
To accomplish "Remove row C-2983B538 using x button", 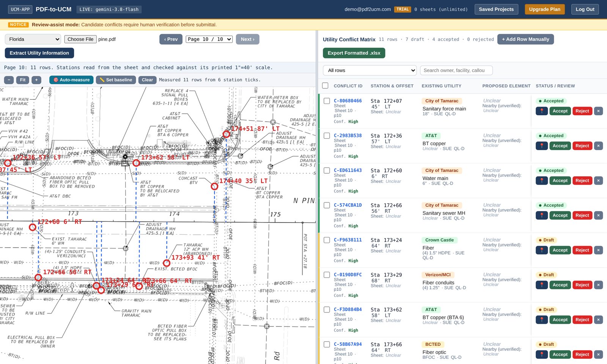I will tap(598, 146).
